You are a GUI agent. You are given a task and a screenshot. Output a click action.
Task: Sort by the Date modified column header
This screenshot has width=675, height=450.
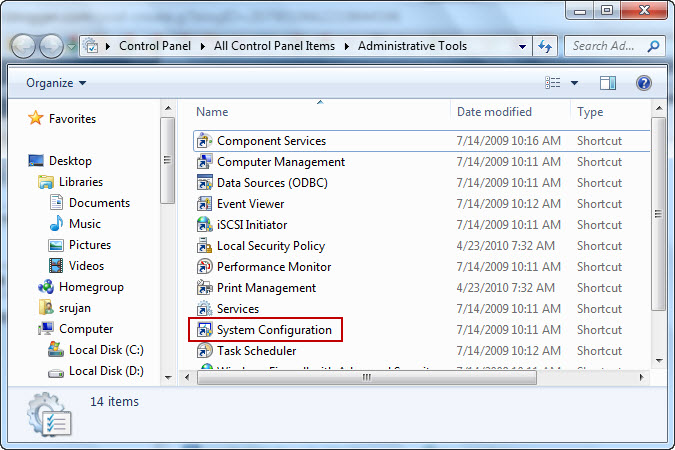(x=511, y=112)
